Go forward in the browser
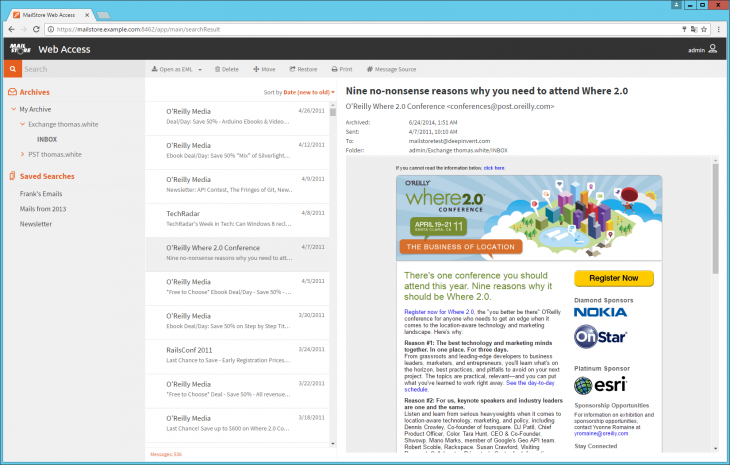This screenshot has width=730, height=465. tap(24, 29)
